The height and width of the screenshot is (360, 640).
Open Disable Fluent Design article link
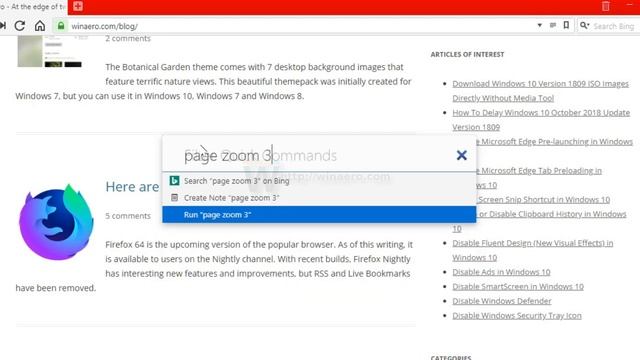pyautogui.click(x=533, y=250)
